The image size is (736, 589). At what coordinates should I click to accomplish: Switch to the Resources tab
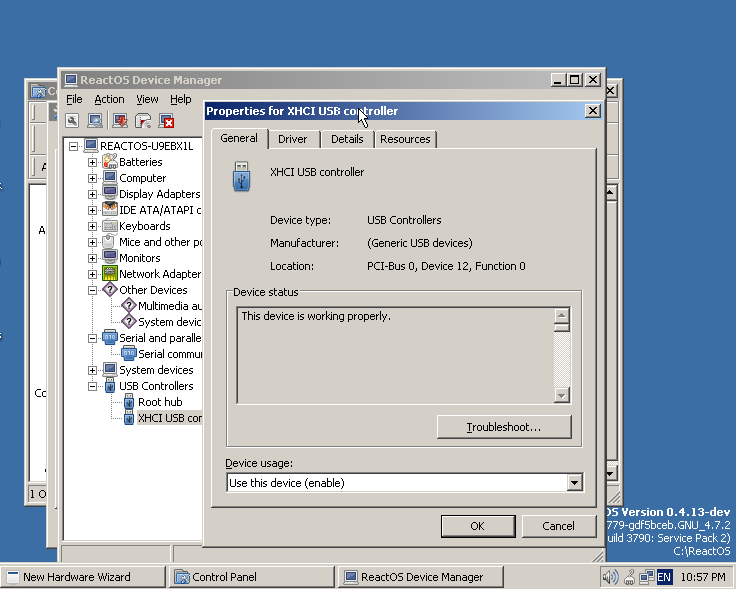pos(405,139)
